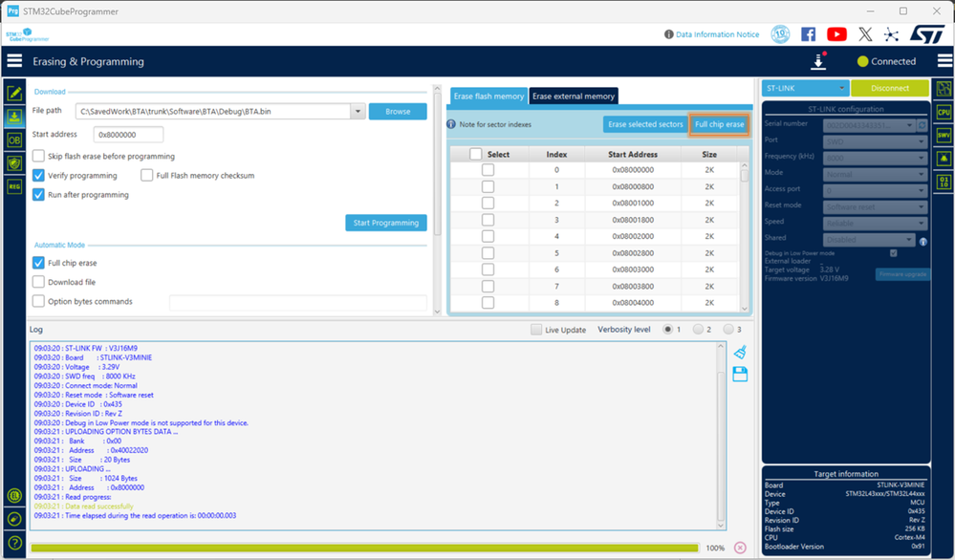This screenshot has height=560, width=955.
Task: Refresh the serial number list icon
Action: 922,125
